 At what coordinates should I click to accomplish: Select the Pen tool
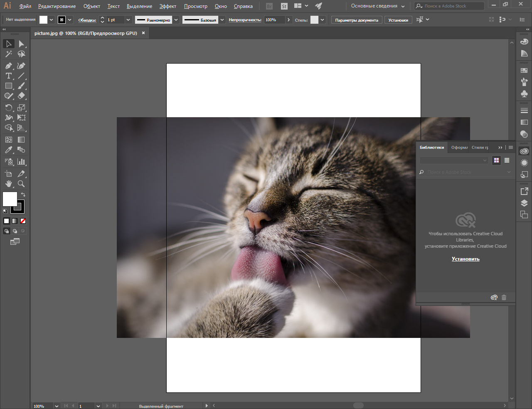click(x=8, y=65)
